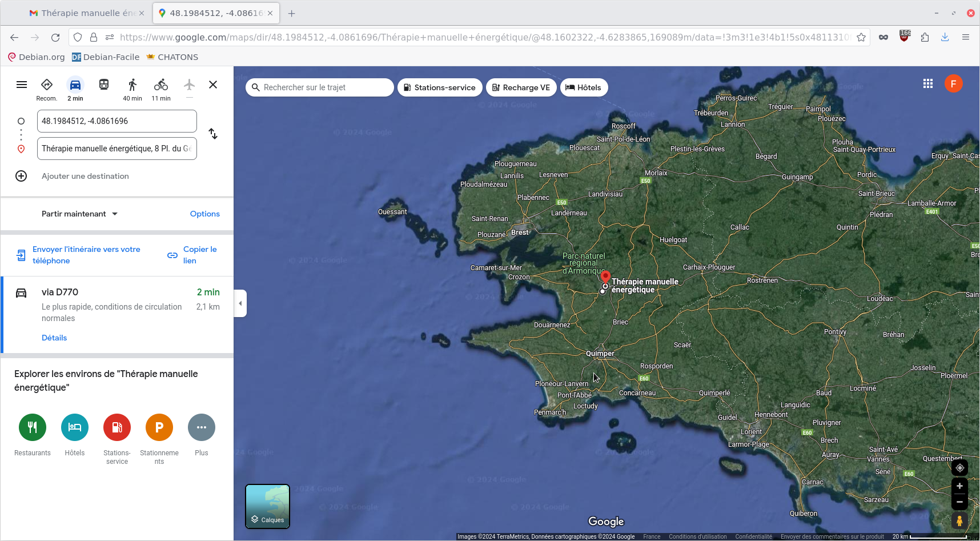The image size is (980, 541).
Task: Open the uBlock shield extension icon
Action: pyautogui.click(x=905, y=37)
